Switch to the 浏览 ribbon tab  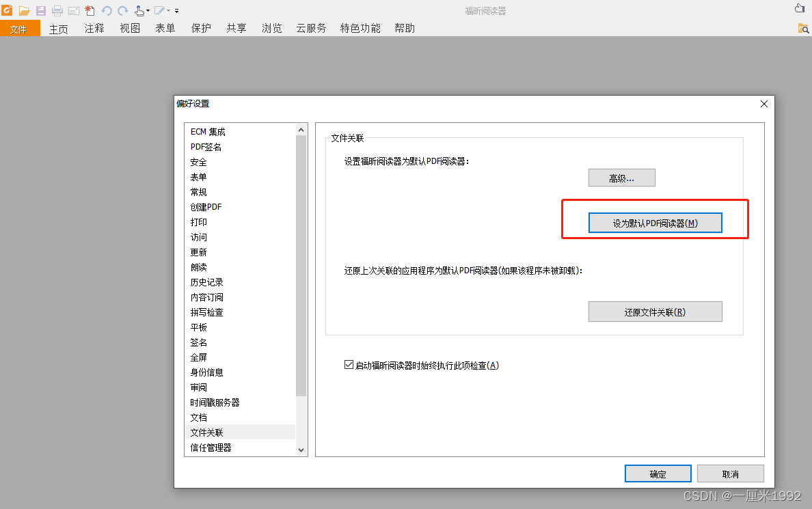tap(272, 29)
